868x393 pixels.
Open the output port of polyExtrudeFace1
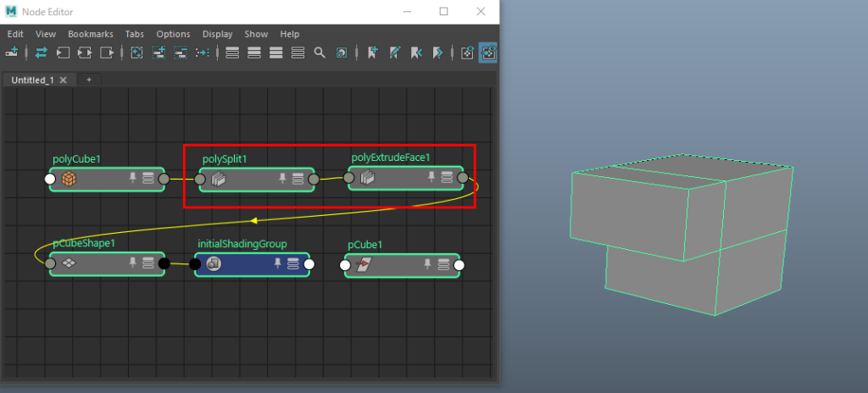click(x=463, y=178)
